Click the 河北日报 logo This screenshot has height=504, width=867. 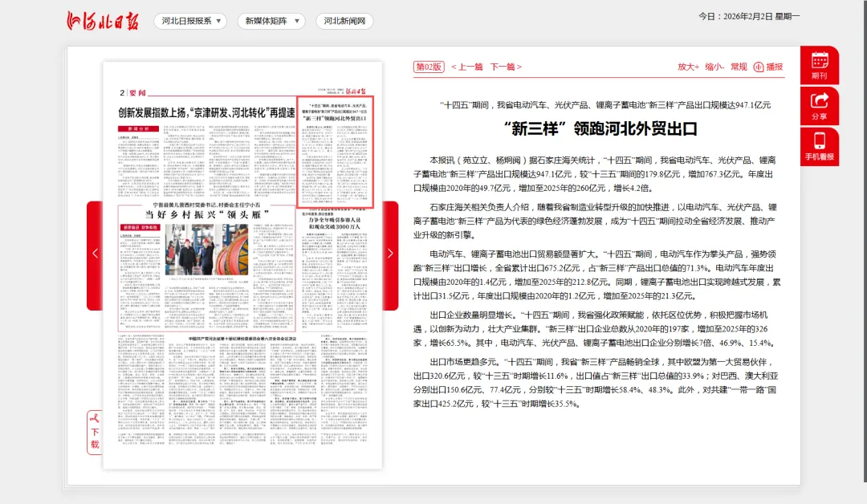pos(102,21)
